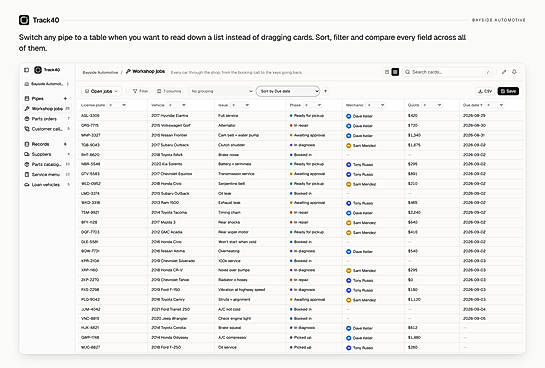Click the 2018 Honda CR-V vehicle cell
Image resolution: width=545 pixels, height=368 pixels.
167,270
